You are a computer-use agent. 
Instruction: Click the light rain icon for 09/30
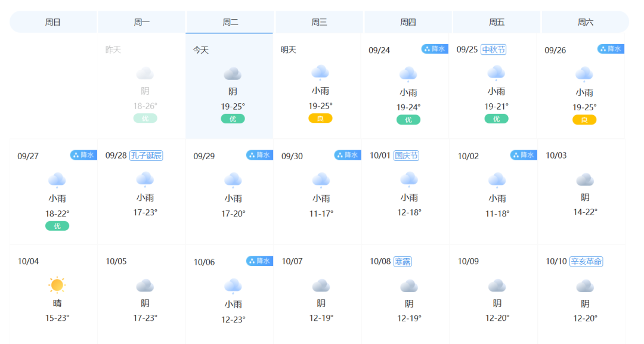point(321,181)
